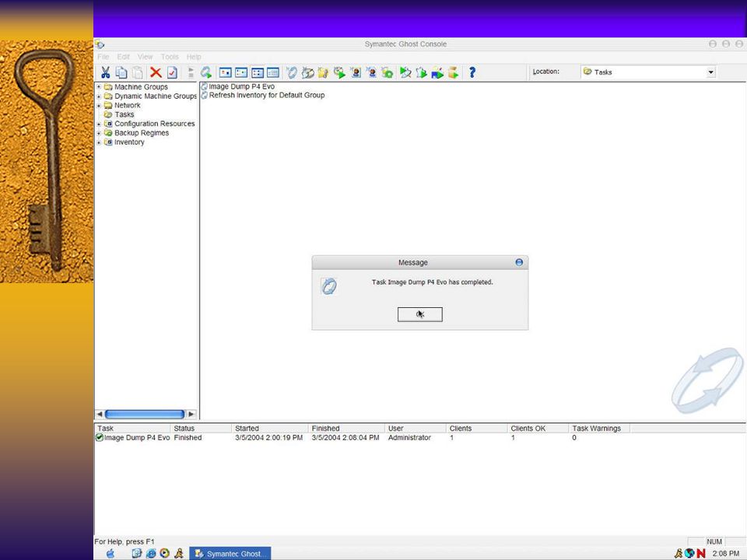Image resolution: width=747 pixels, height=560 pixels.
Task: Click the yellow folder toolbar icon
Action: coord(324,72)
